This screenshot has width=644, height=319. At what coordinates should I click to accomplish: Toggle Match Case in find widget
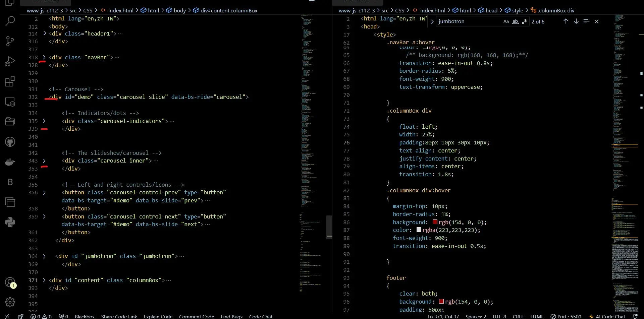(x=506, y=21)
